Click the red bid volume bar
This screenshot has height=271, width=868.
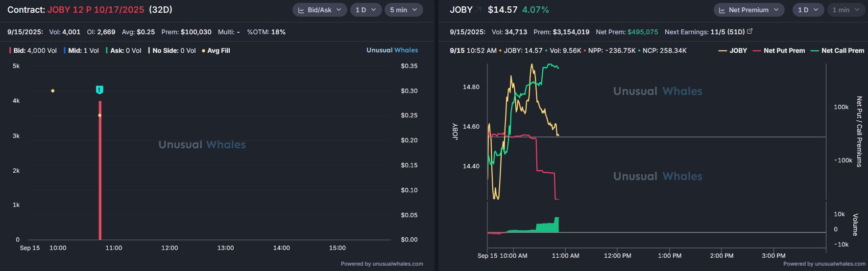tap(100, 170)
